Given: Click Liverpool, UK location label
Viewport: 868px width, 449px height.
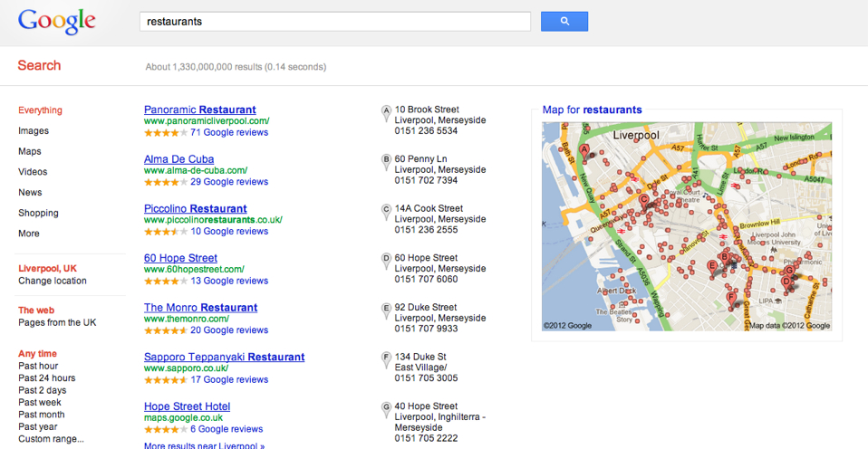Looking at the screenshot, I should click(48, 268).
